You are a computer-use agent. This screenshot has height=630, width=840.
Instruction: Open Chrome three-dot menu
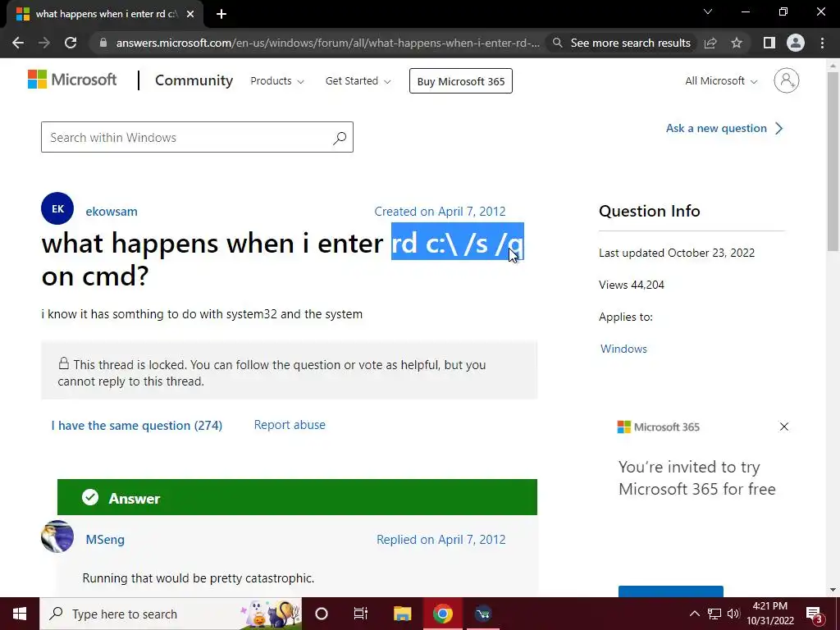pyautogui.click(x=822, y=43)
